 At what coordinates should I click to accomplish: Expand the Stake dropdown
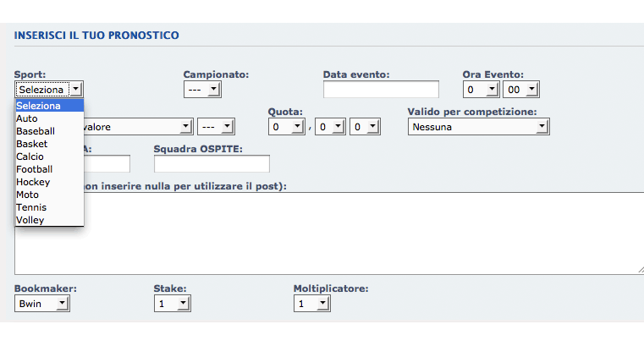click(172, 304)
